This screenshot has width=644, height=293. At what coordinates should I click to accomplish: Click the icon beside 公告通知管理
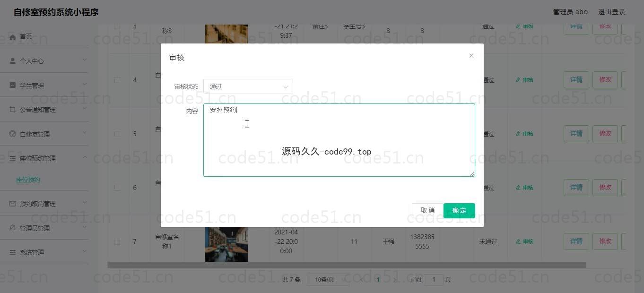(x=13, y=109)
